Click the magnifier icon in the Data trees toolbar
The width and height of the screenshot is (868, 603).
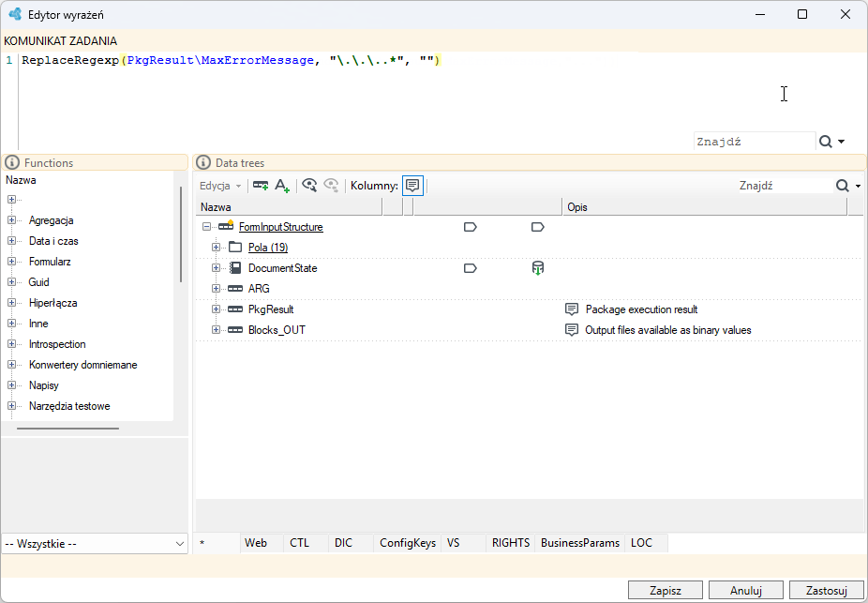click(x=842, y=186)
